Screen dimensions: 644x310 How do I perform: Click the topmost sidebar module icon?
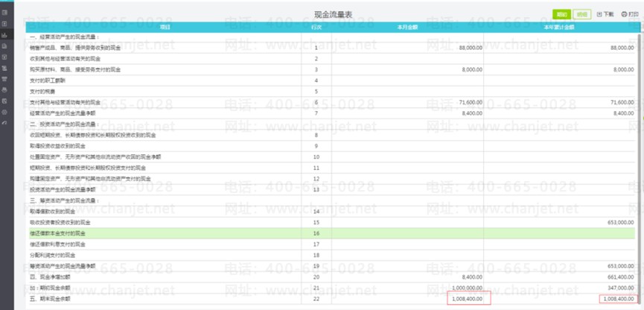pos(4,13)
